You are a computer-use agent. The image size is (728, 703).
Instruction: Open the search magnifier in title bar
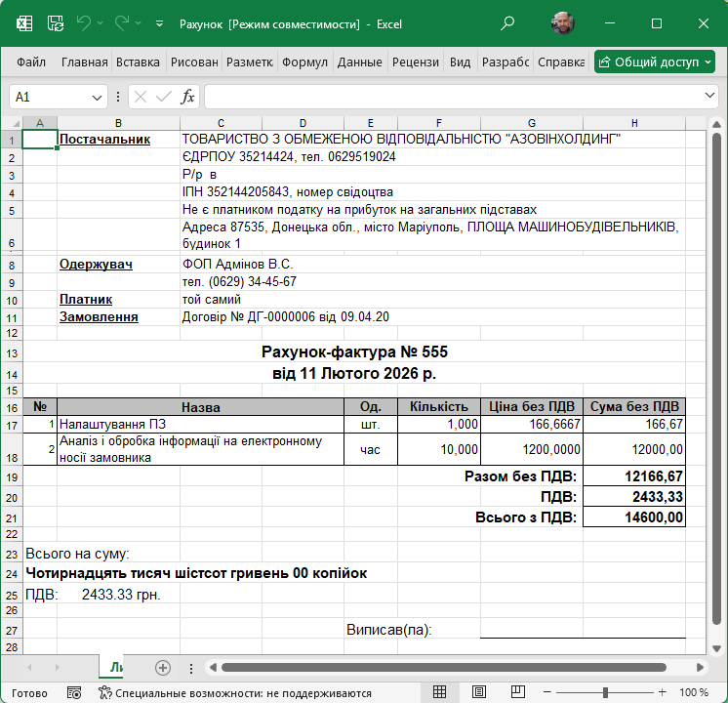coord(507,23)
